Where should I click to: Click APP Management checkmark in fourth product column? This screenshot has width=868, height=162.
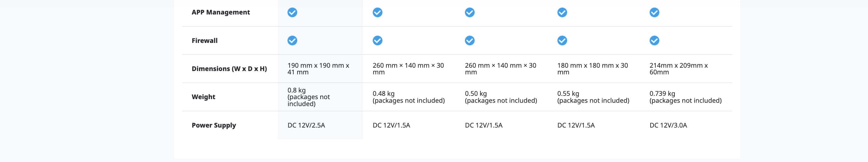pyautogui.click(x=562, y=12)
